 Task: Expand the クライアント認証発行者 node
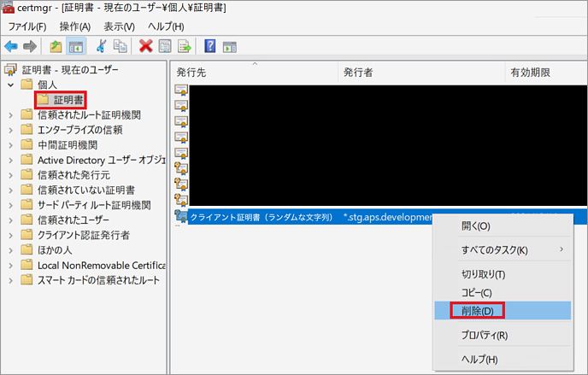pos(11,235)
